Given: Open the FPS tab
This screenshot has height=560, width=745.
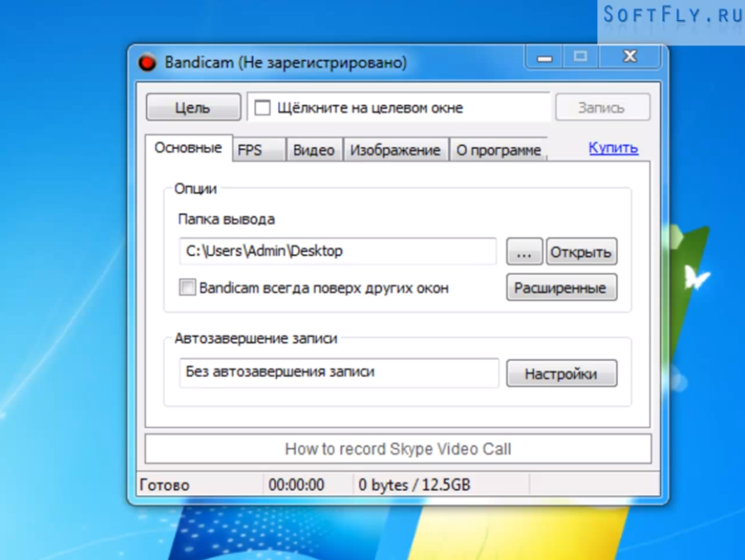Looking at the screenshot, I should click(259, 150).
